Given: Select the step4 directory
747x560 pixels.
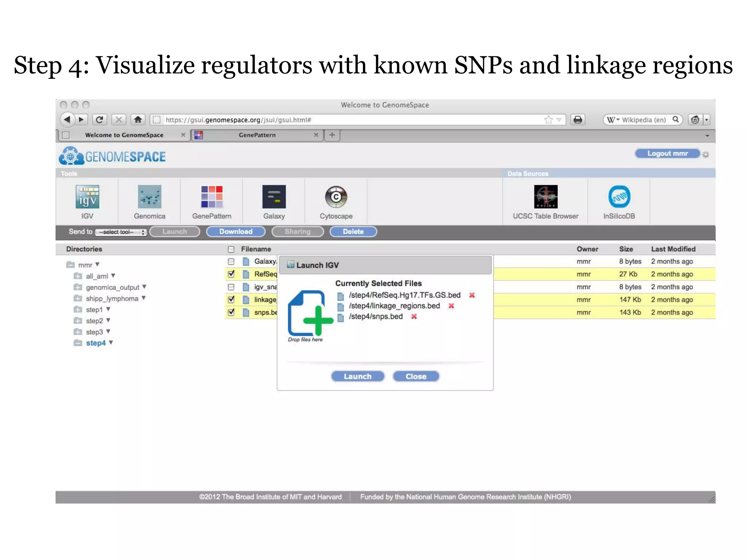Looking at the screenshot, I should pyautogui.click(x=96, y=343).
